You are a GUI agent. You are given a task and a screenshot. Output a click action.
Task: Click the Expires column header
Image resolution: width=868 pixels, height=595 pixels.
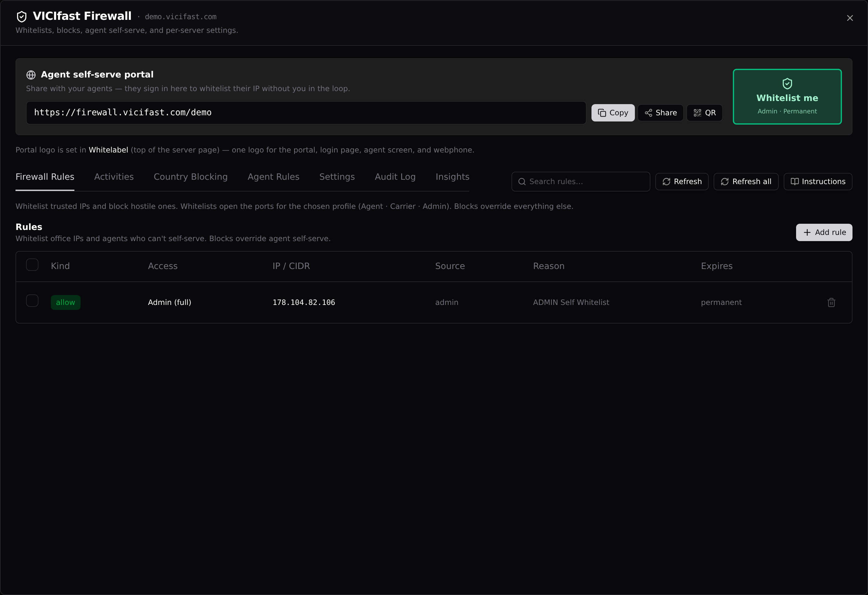click(x=716, y=266)
